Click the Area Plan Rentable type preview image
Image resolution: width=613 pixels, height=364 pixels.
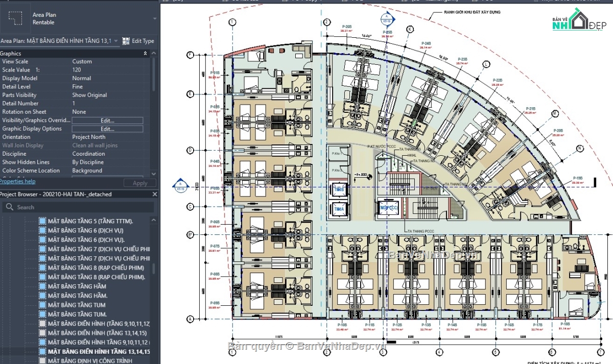click(15, 18)
